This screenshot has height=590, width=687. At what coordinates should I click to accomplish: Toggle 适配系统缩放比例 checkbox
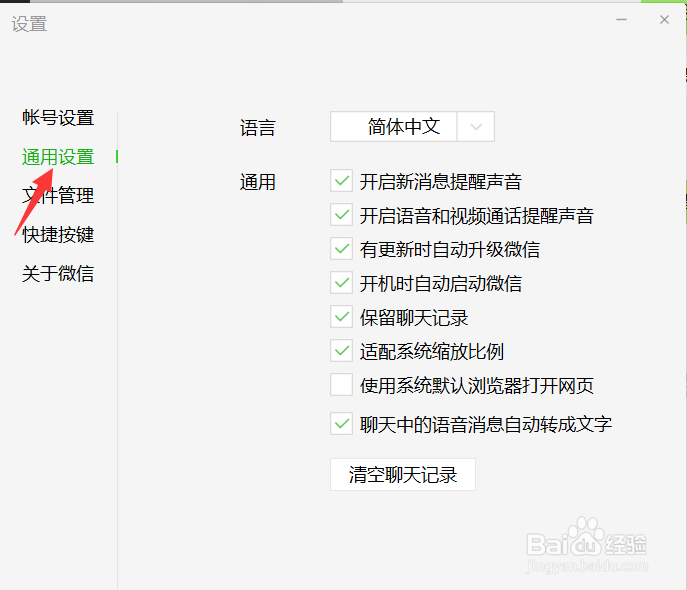click(x=341, y=350)
